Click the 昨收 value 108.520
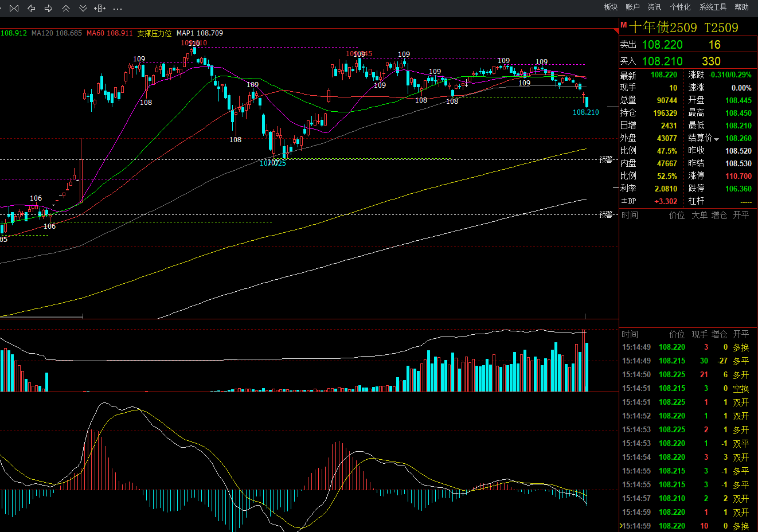This screenshot has height=532, width=758. [739, 151]
